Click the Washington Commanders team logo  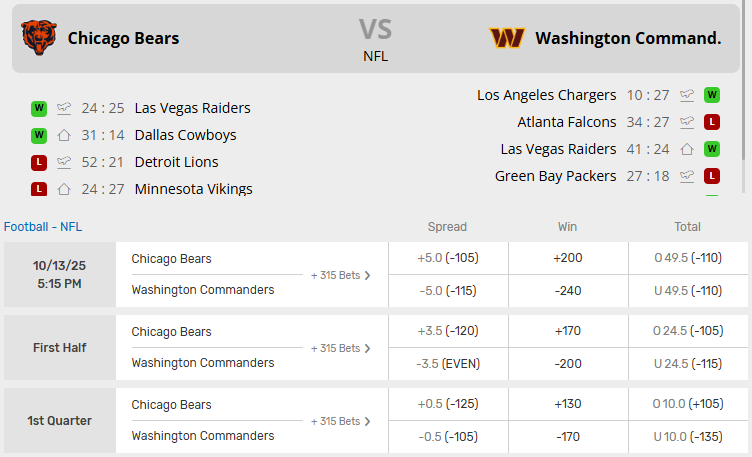click(x=507, y=38)
